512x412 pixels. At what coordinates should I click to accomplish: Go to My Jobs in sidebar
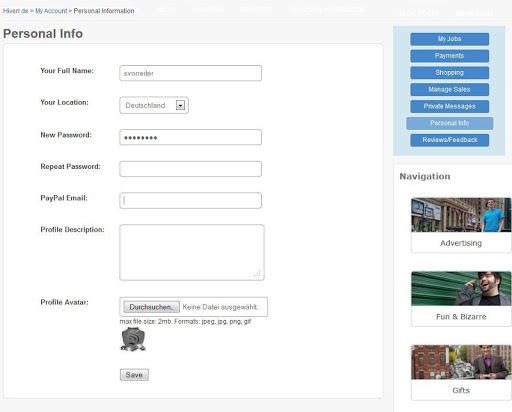click(450, 39)
